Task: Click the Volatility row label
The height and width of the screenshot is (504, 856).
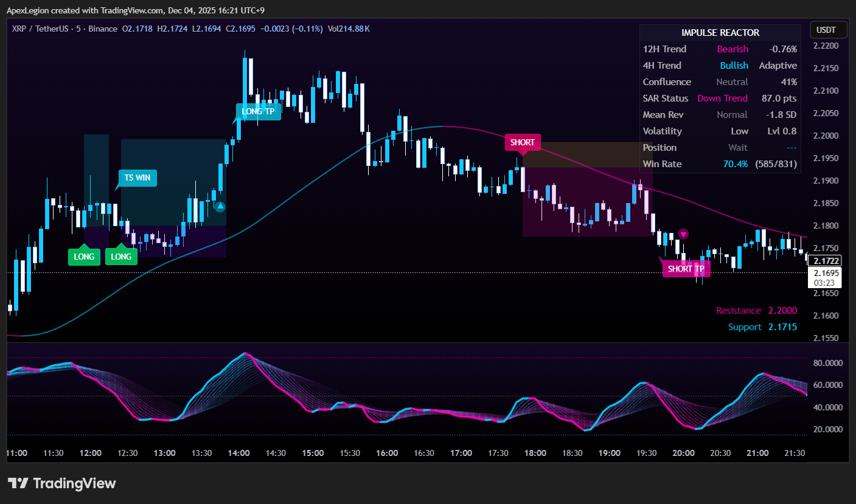Action: [662, 131]
